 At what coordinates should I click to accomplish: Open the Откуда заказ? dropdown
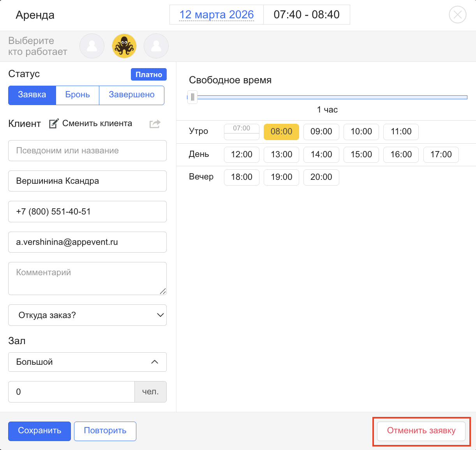click(87, 315)
